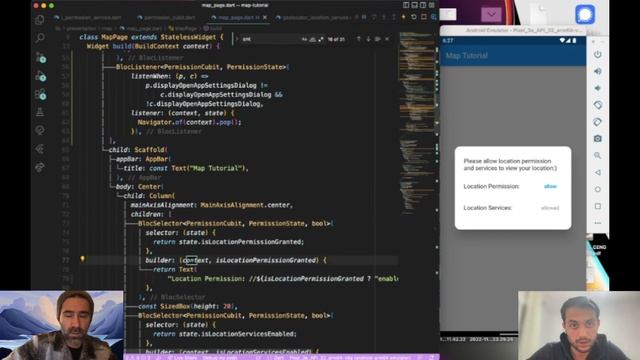This screenshot has height=360, width=640.
Task: Click the 'return state.isLocationServicesEnabled;' line
Action: coord(225,334)
